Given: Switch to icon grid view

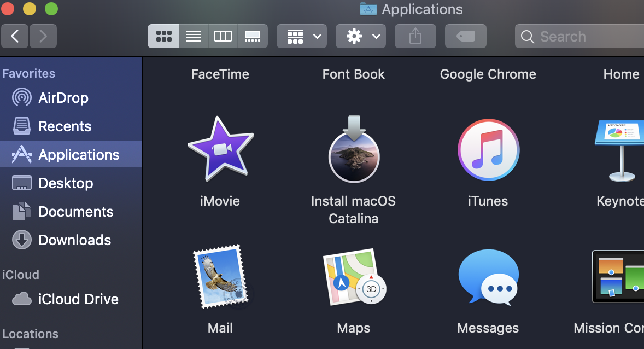Looking at the screenshot, I should [163, 36].
